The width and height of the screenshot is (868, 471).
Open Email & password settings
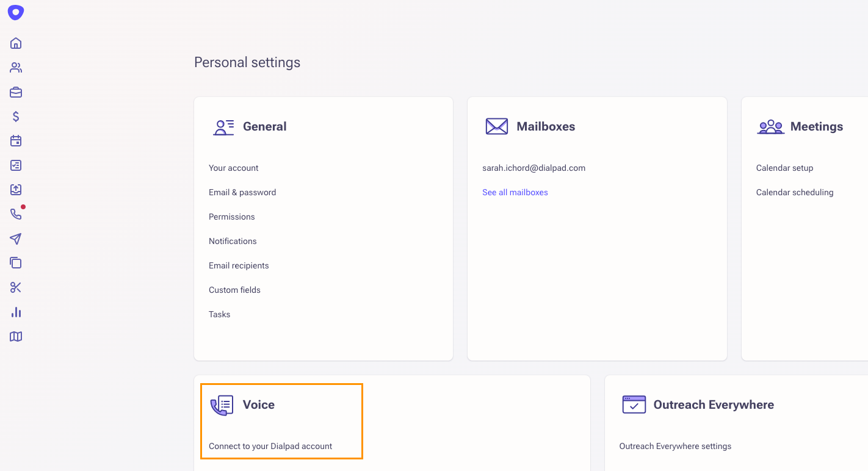[242, 192]
